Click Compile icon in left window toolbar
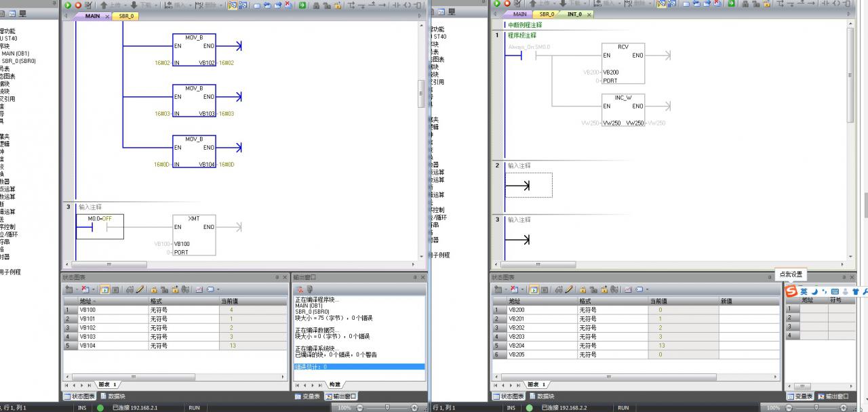868x412 pixels. (x=88, y=4)
